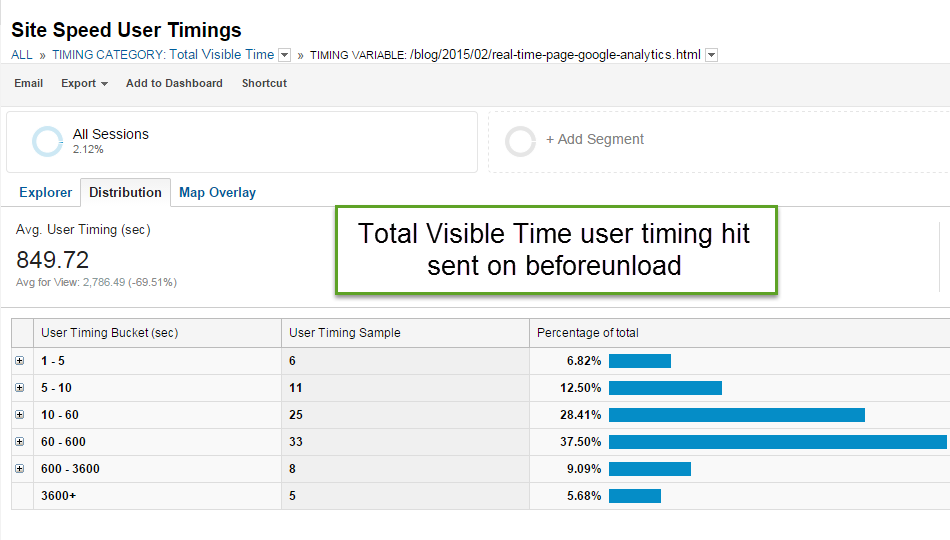The height and width of the screenshot is (540, 950).
Task: Click the 849.72 average timing value
Action: pos(53,260)
